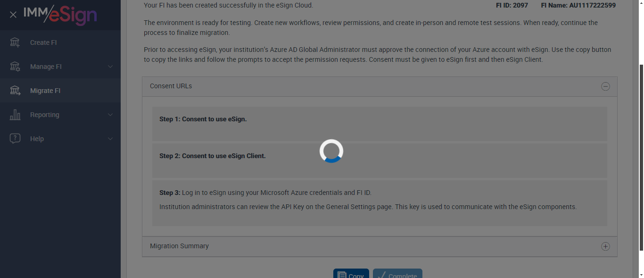Click the Migrate FI bank arrow icon
This screenshot has height=278, width=644.
[x=15, y=91]
